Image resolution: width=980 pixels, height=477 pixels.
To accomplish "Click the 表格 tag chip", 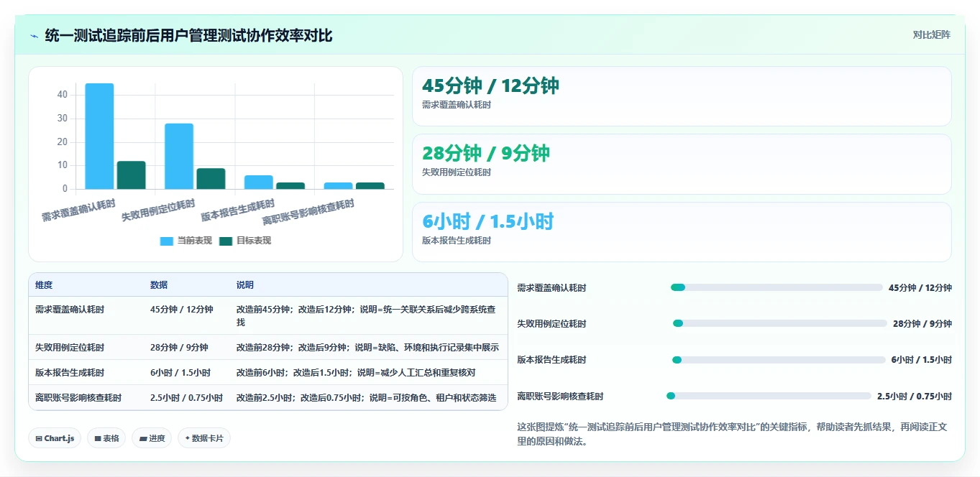I will [x=106, y=438].
